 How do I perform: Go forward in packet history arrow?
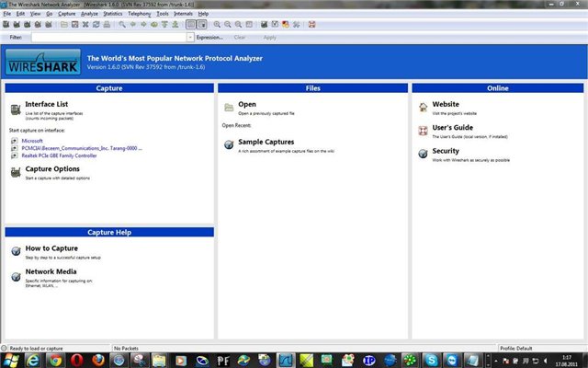(143, 25)
